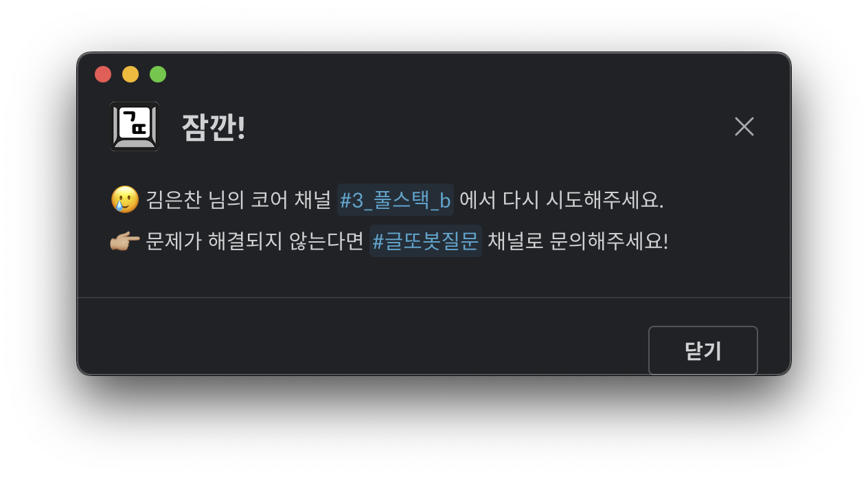
Task: Click the 글또봇 keyboard app icon
Action: pos(135,126)
